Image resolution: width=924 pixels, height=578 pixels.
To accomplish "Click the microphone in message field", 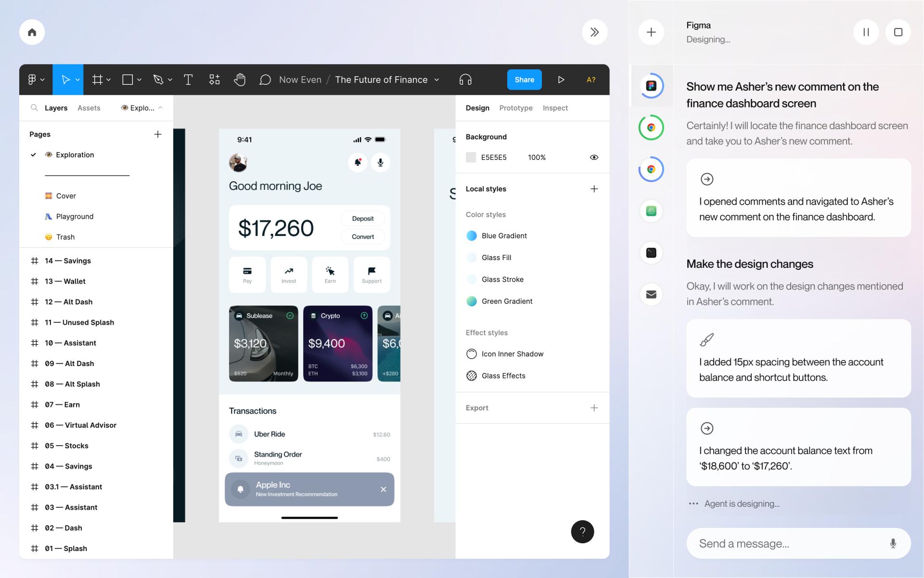I will tap(893, 543).
